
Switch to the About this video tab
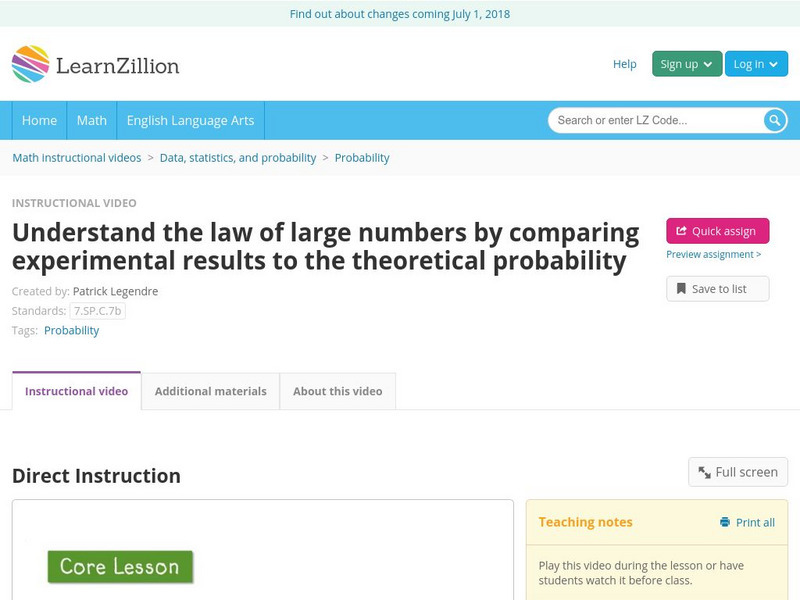point(335,391)
